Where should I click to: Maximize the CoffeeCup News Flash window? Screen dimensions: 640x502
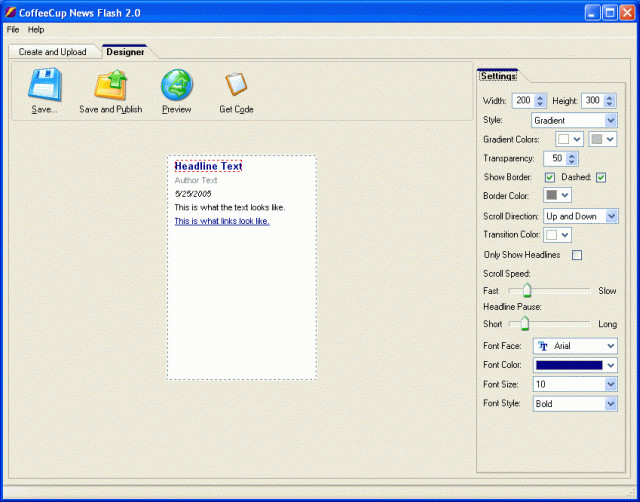[610, 13]
